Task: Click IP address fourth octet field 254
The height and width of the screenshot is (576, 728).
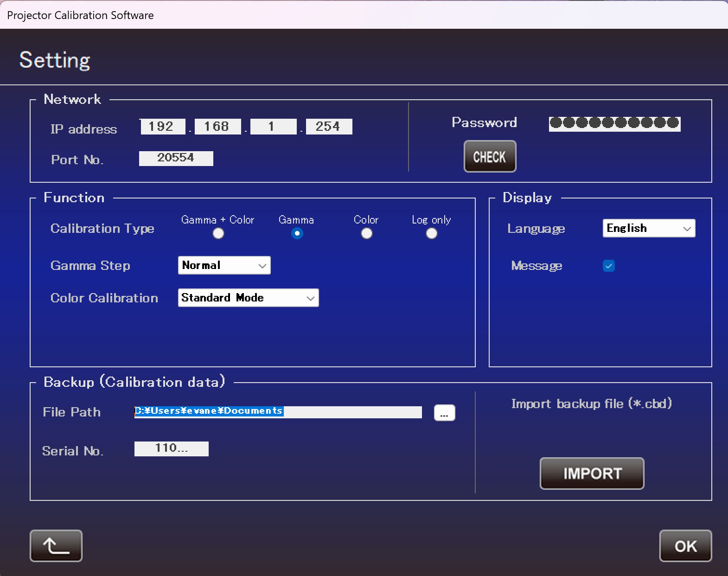Action: coord(329,127)
